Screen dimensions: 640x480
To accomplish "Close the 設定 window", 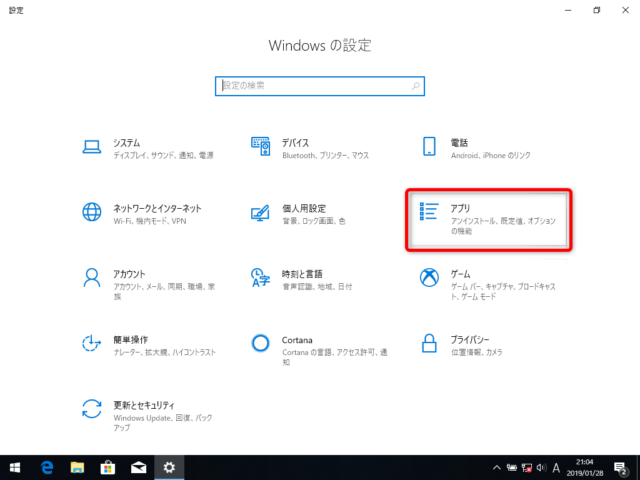I will pos(625,10).
